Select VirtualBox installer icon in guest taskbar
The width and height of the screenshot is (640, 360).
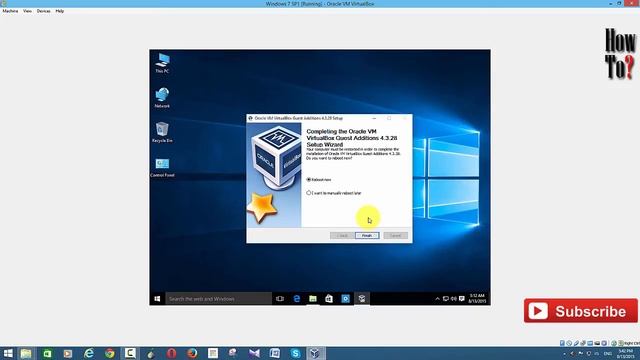[x=362, y=299]
